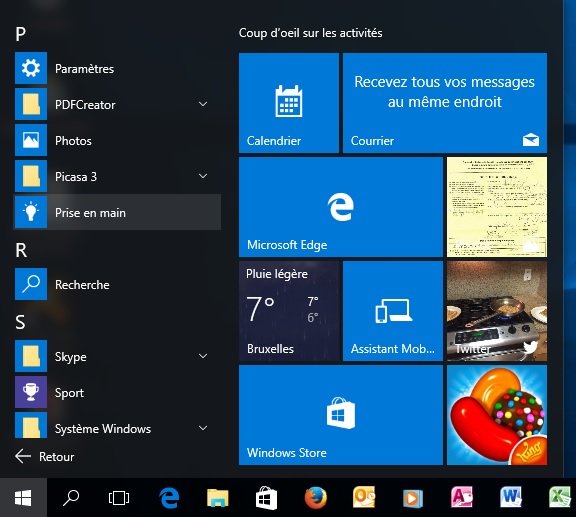Screen dimensions: 576x517
Task: Open the media player taskbar icon
Action: pos(413,498)
